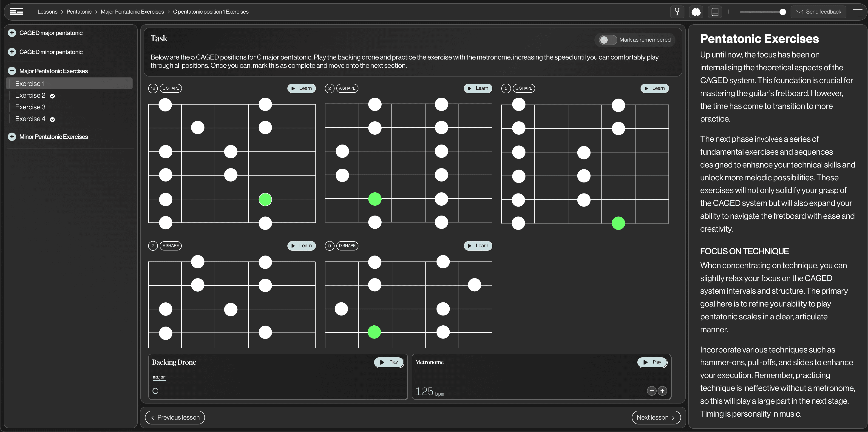The height and width of the screenshot is (432, 868).
Task: Click the checkmark icon beside Exercise 4
Action: tap(52, 119)
